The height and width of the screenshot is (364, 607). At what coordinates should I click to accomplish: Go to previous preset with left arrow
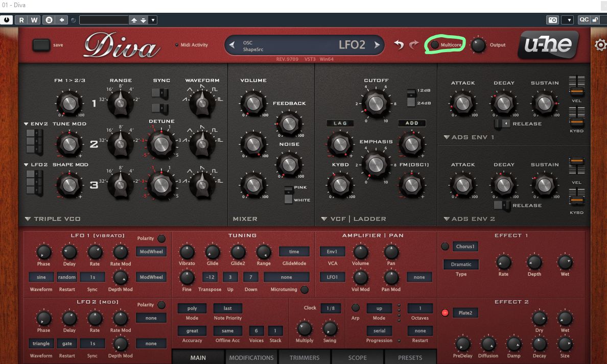pos(232,45)
